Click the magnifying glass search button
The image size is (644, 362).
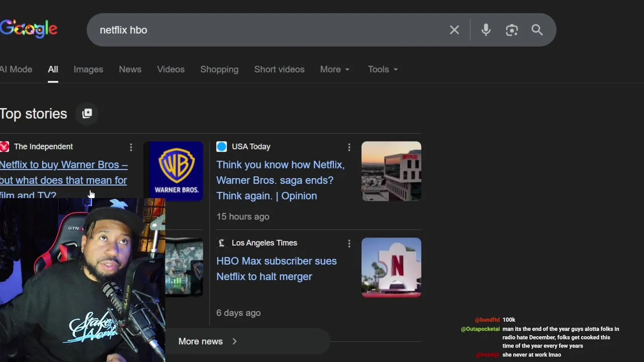[537, 30]
